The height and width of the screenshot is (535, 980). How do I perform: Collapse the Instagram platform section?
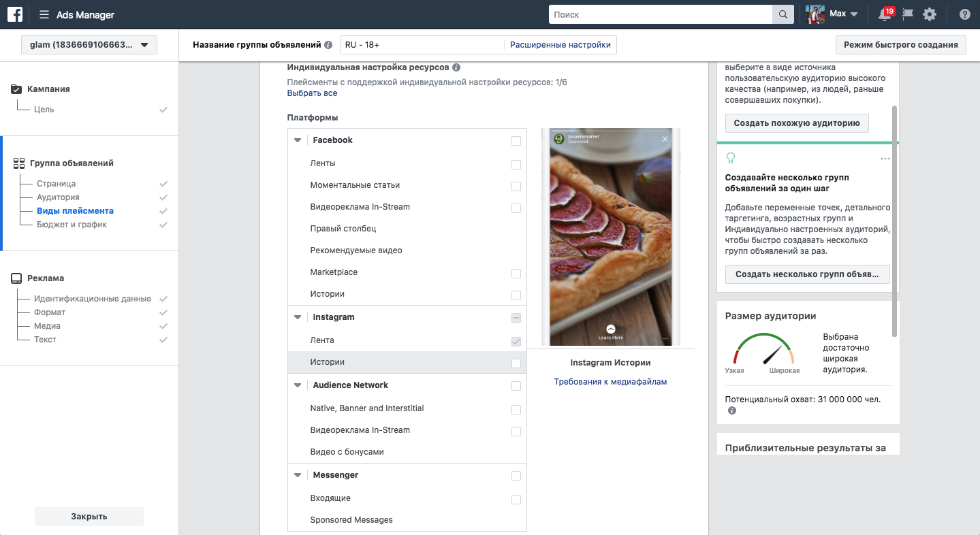coord(298,317)
